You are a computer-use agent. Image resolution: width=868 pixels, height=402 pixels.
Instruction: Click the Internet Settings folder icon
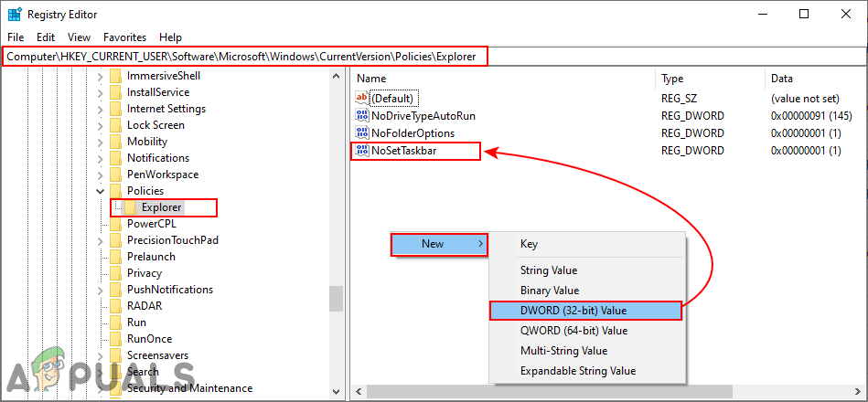[115, 109]
